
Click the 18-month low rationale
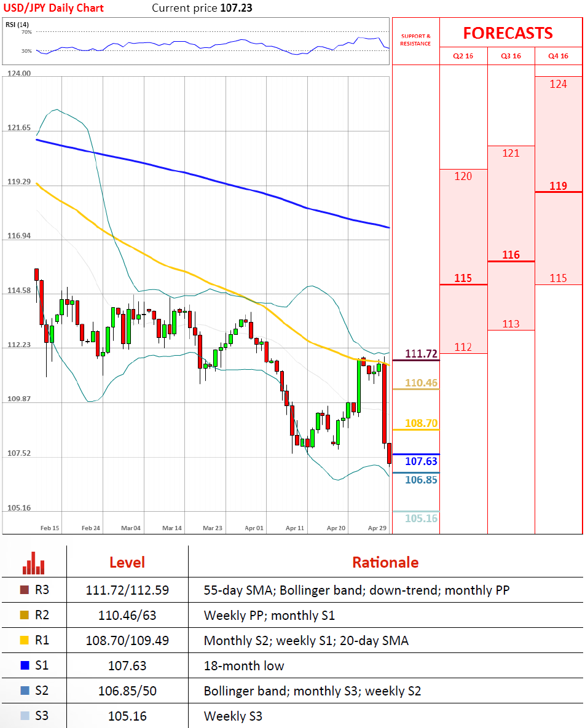[x=244, y=665]
